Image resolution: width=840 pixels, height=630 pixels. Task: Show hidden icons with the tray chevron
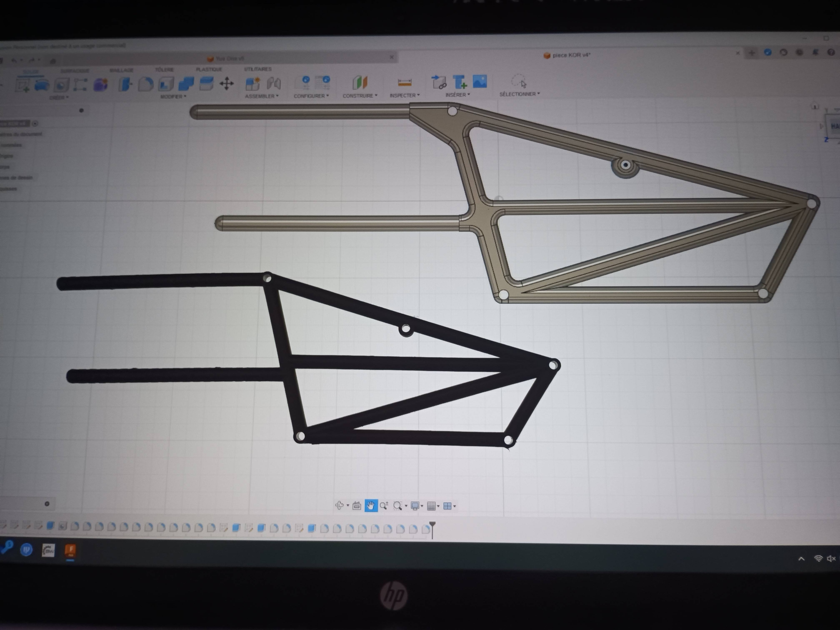point(801,559)
